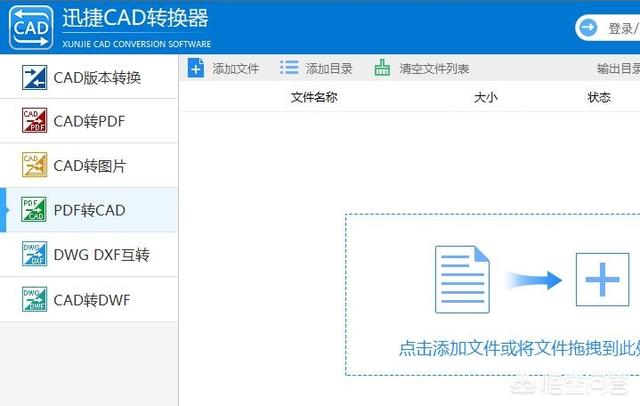
Task: Open DWG DXF互转 mode
Action: click(89, 254)
